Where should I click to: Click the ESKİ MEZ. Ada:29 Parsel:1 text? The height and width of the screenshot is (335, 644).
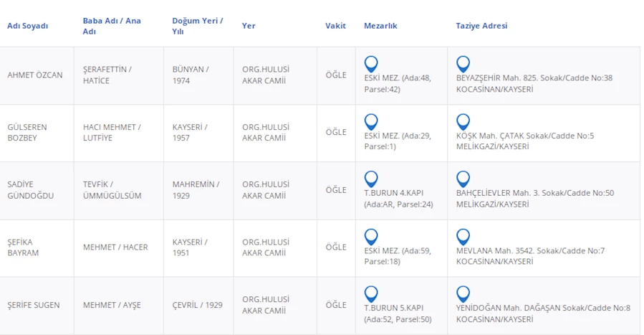pyautogui.click(x=398, y=141)
